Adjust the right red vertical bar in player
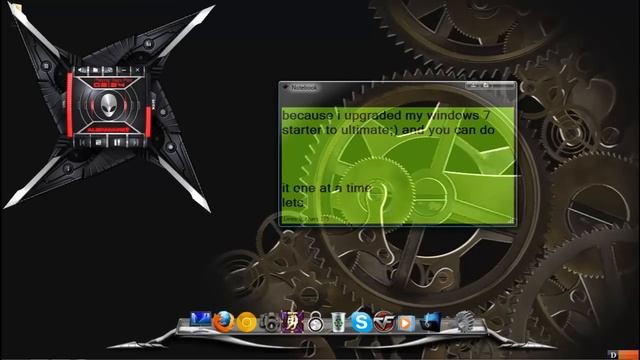The height and width of the screenshot is (360, 640). (148, 121)
